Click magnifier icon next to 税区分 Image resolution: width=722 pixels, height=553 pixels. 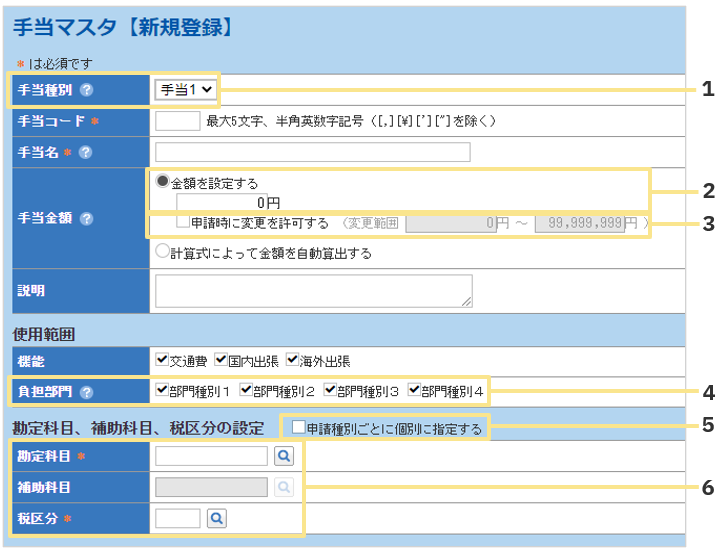click(216, 518)
